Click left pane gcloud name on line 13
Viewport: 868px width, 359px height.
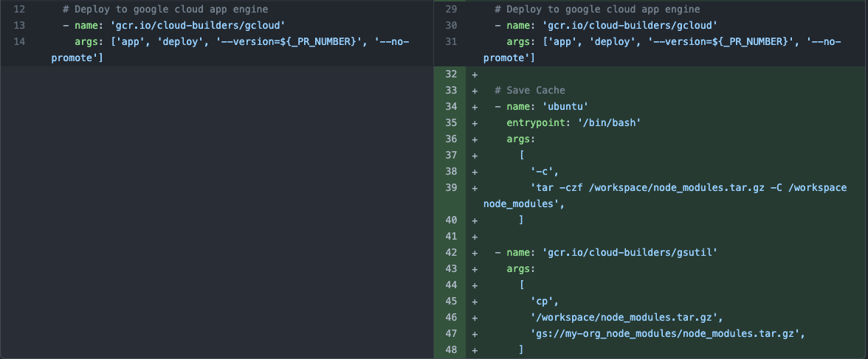(174, 26)
